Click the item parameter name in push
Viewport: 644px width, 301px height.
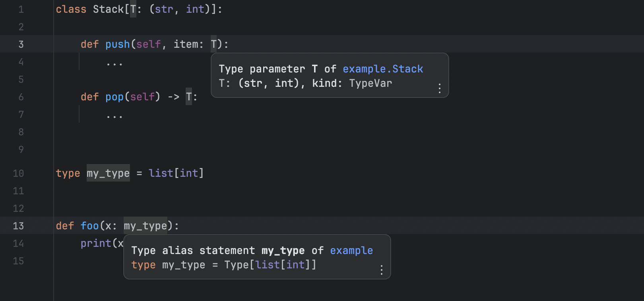[186, 44]
